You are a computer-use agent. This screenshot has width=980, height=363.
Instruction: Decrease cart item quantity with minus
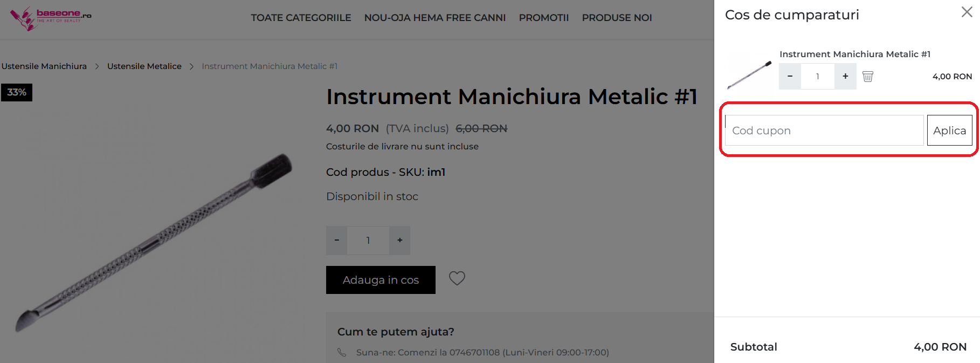[x=790, y=77]
